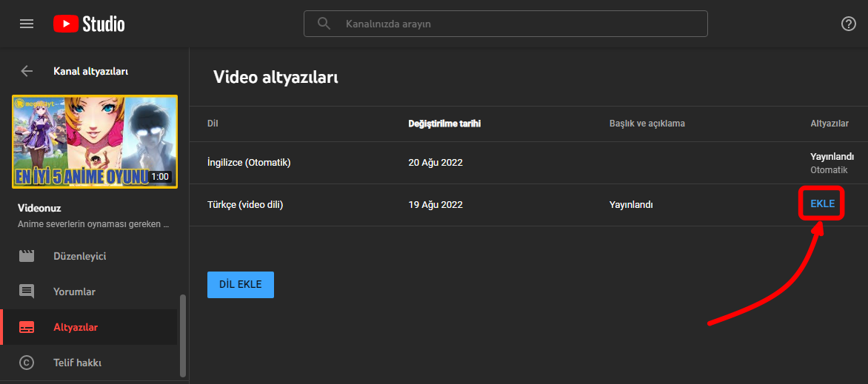Open the hamburger navigation menu

tap(27, 24)
